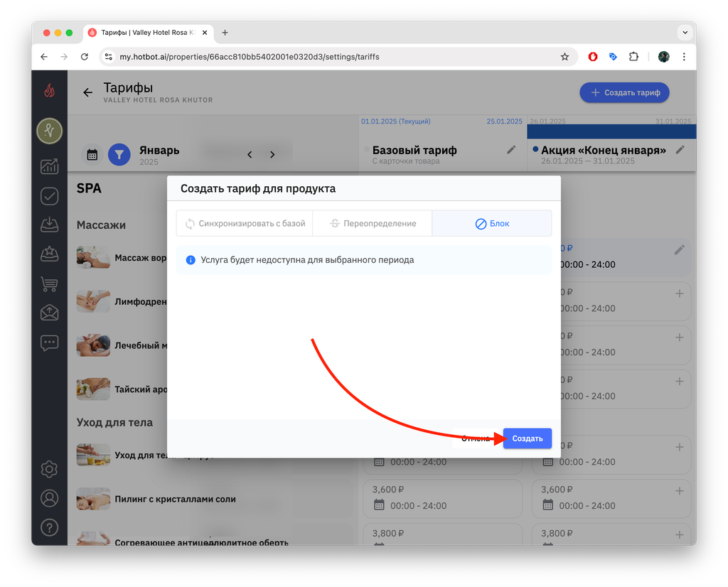The width and height of the screenshot is (728, 587).
Task: Open browser extensions puzzle icon
Action: [x=633, y=57]
